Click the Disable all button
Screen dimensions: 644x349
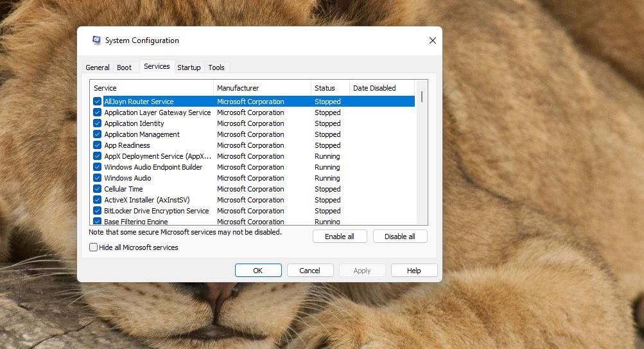[399, 237]
